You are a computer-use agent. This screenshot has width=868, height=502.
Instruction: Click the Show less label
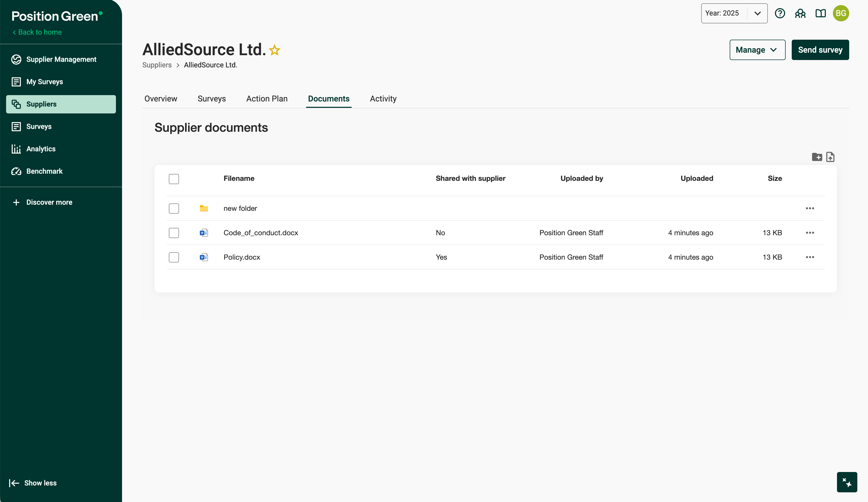40,483
